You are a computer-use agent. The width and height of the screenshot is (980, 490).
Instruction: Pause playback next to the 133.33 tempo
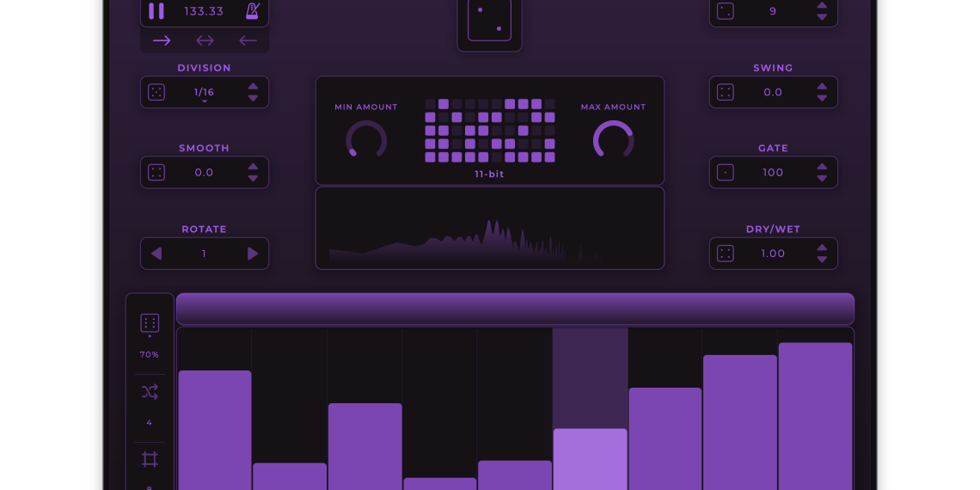156,11
